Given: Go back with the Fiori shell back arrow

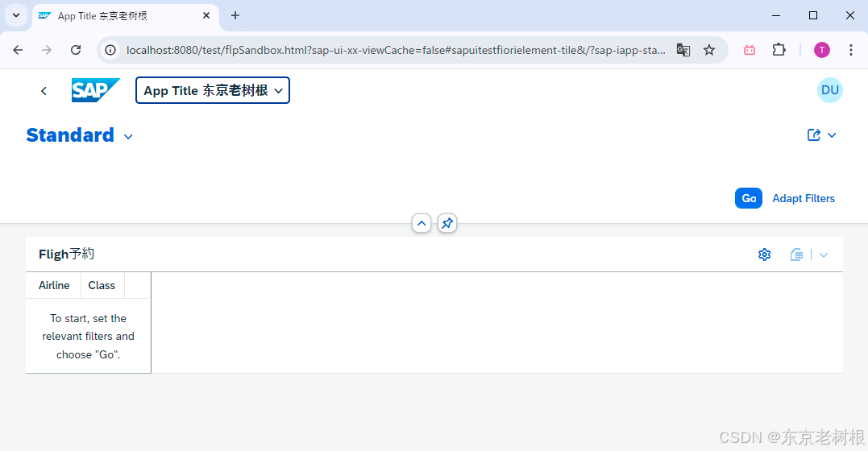Looking at the screenshot, I should [44, 91].
